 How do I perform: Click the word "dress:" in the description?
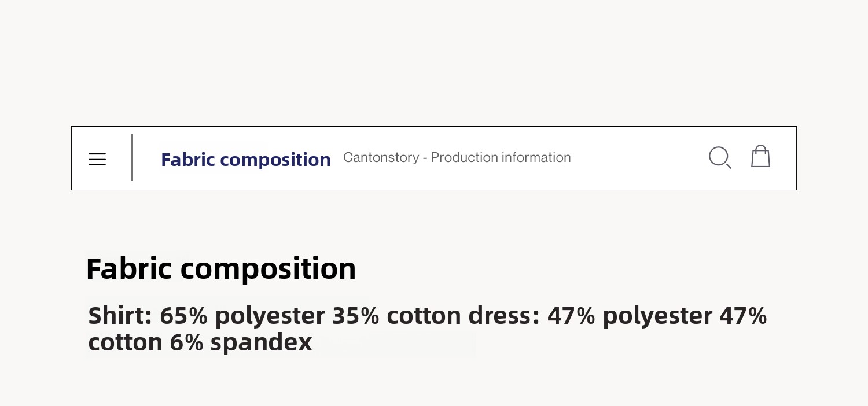[503, 316]
